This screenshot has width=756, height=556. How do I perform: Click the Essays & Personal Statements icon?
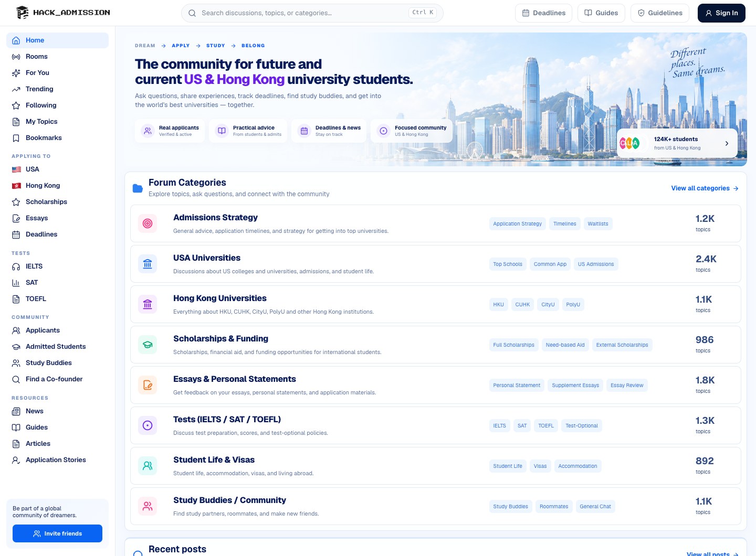[x=148, y=385]
